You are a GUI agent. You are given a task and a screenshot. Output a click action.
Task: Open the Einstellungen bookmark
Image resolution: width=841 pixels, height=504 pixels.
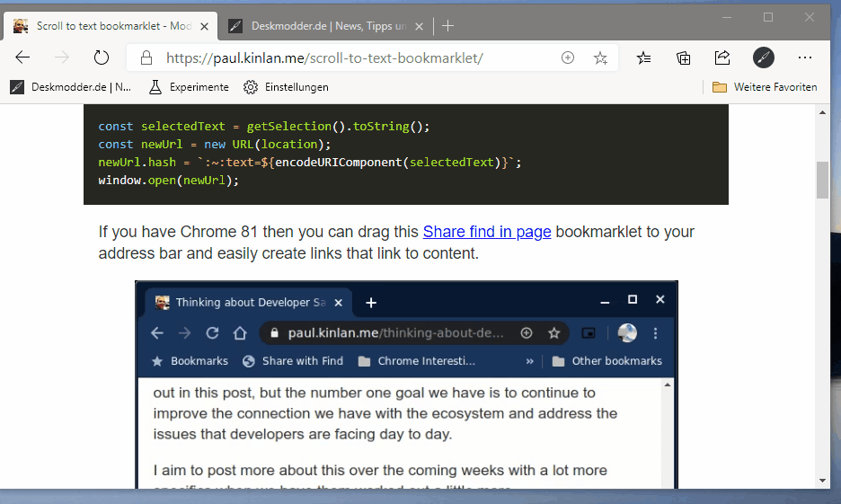click(286, 87)
